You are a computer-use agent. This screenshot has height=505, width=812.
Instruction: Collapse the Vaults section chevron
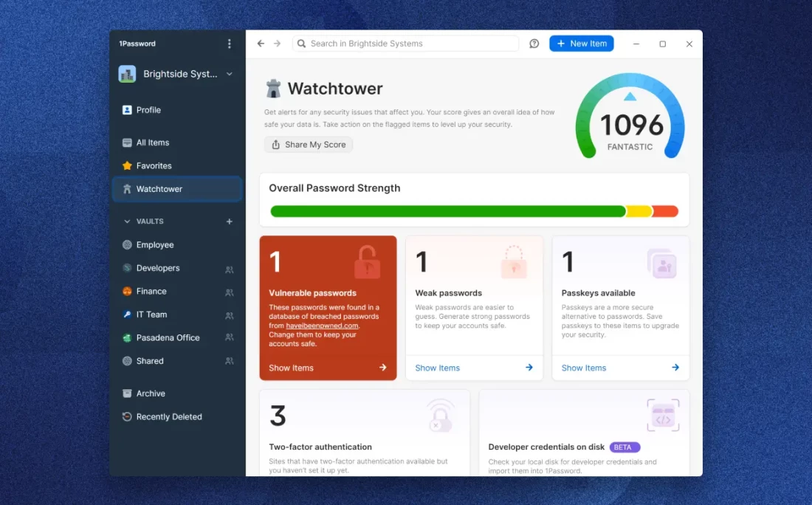pos(127,221)
